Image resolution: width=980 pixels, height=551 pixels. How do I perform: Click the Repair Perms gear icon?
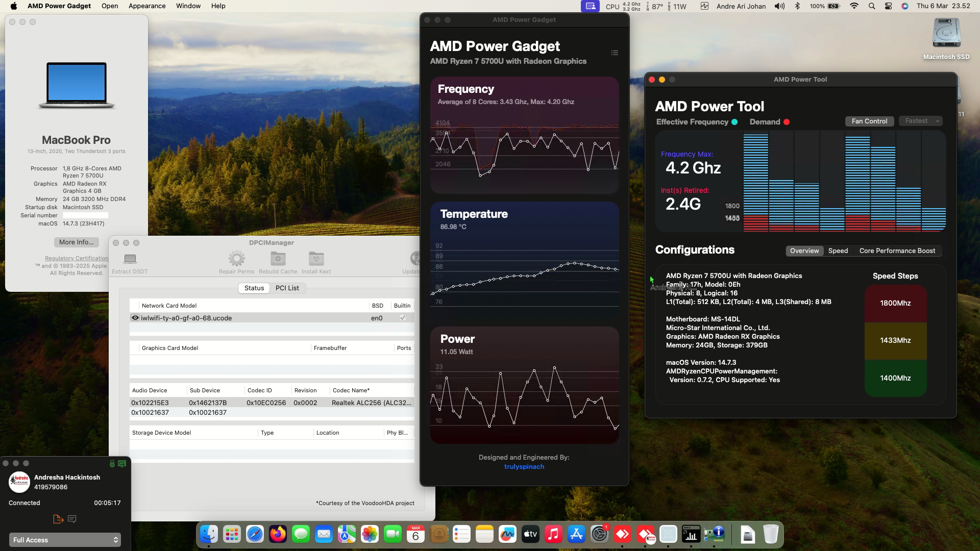tap(236, 258)
